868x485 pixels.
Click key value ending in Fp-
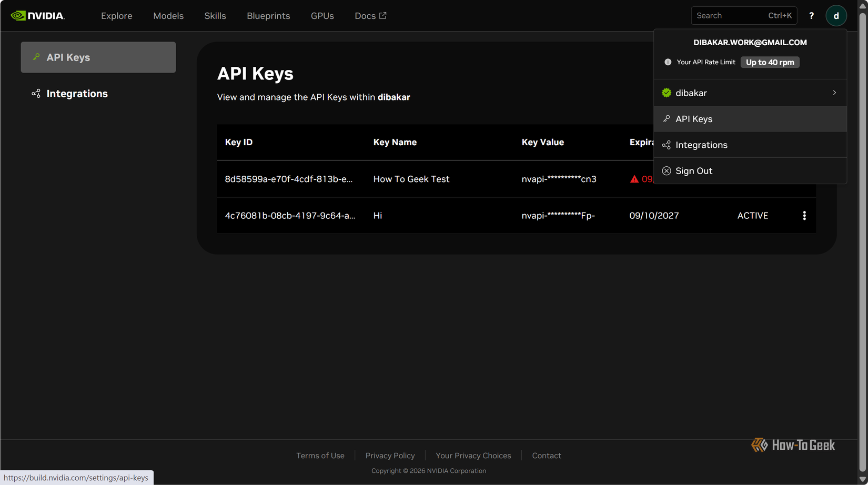click(x=558, y=216)
